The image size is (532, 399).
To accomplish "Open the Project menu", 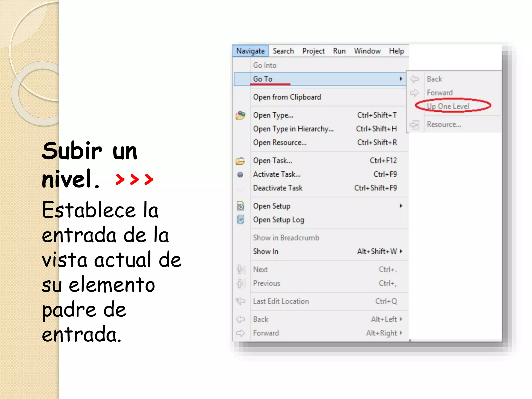I will click(313, 51).
